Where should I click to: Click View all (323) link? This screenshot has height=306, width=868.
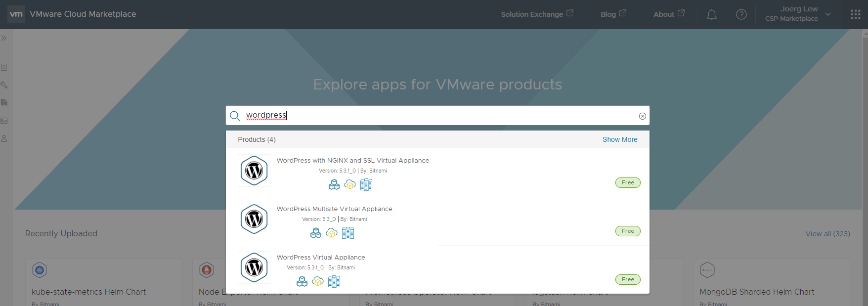click(x=828, y=234)
